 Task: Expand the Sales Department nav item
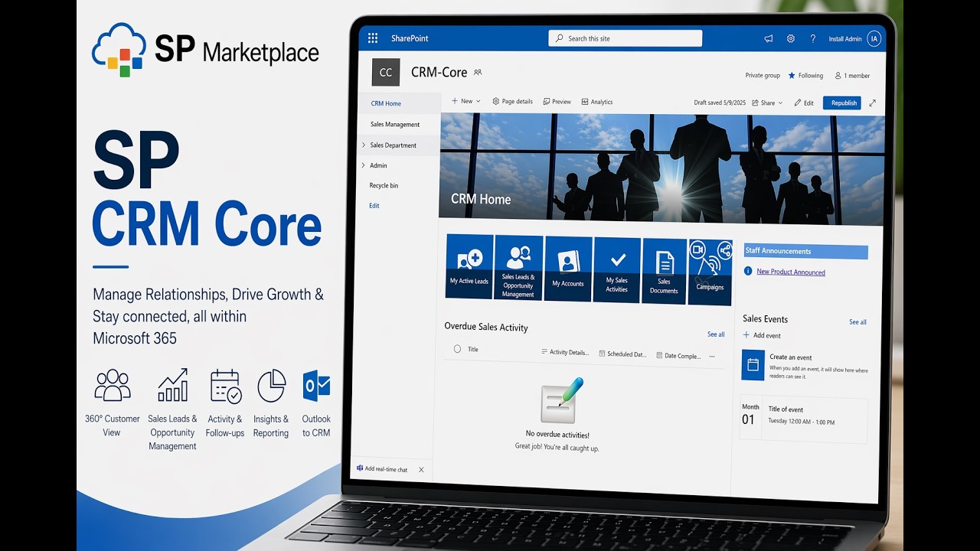[x=364, y=145]
